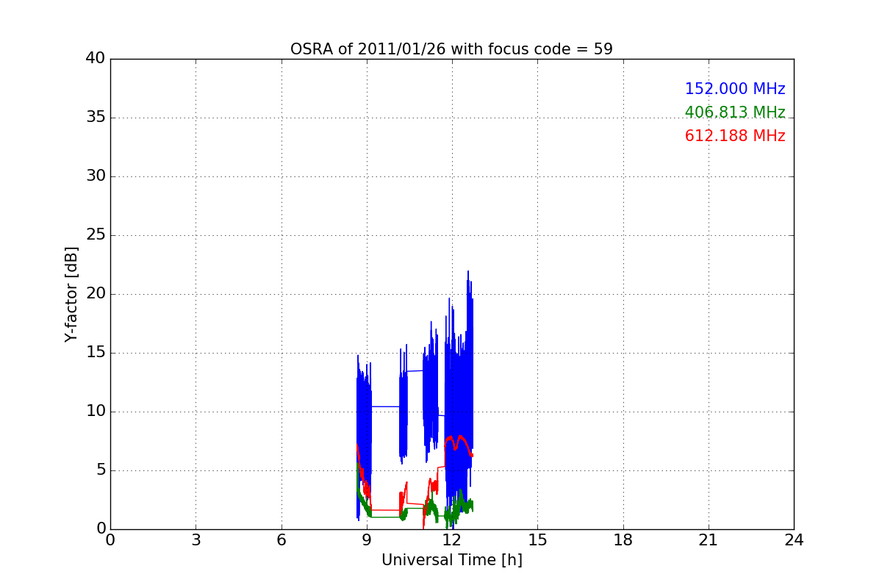882x588 pixels.
Task: Click y-axis tick label 5
Action: coord(100,470)
